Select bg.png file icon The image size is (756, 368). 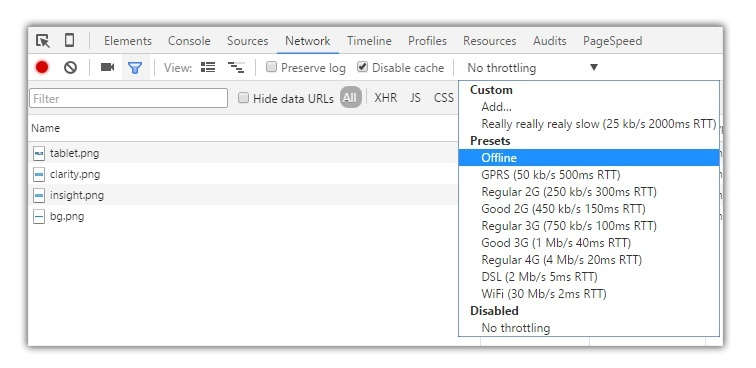pyautogui.click(x=39, y=217)
